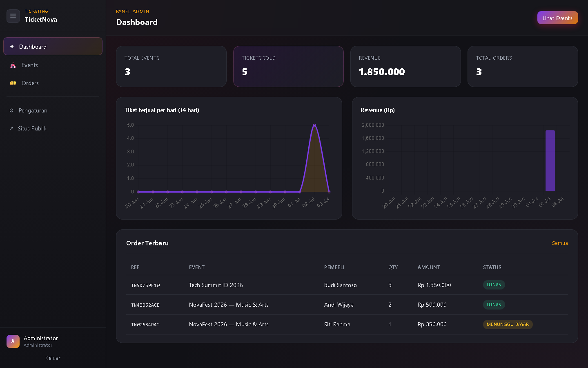Open the Semua orders link
This screenshot has width=588, height=368.
click(x=560, y=243)
